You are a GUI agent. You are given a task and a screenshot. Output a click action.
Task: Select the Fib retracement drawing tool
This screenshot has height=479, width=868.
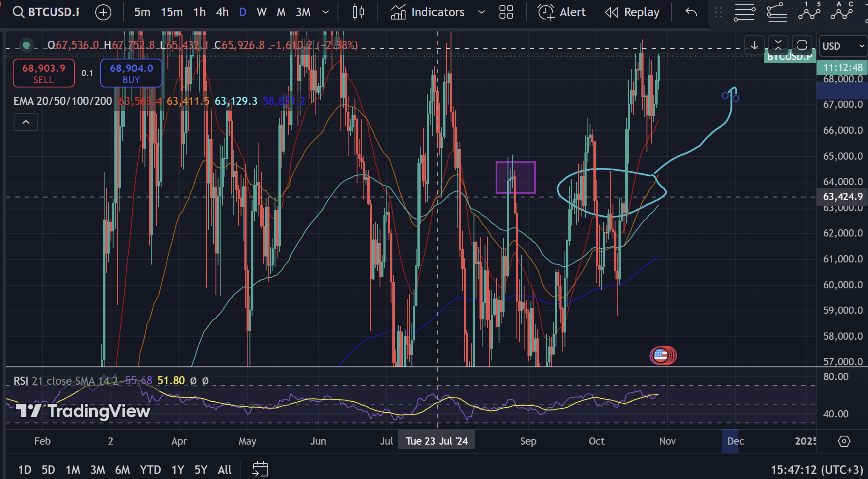click(745, 12)
